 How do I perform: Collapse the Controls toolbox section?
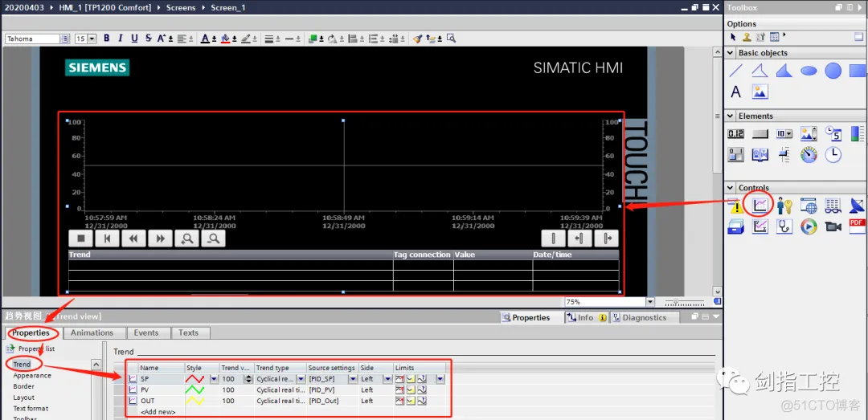730,188
